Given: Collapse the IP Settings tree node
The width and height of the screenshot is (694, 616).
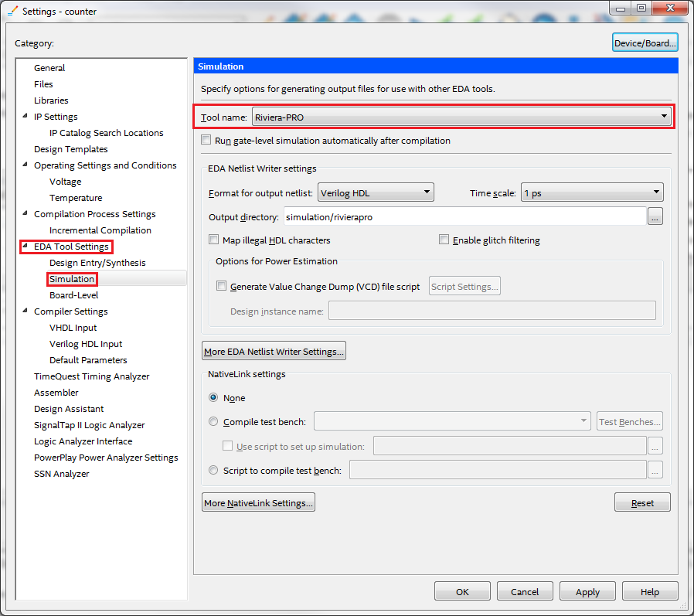Looking at the screenshot, I should pyautogui.click(x=24, y=117).
